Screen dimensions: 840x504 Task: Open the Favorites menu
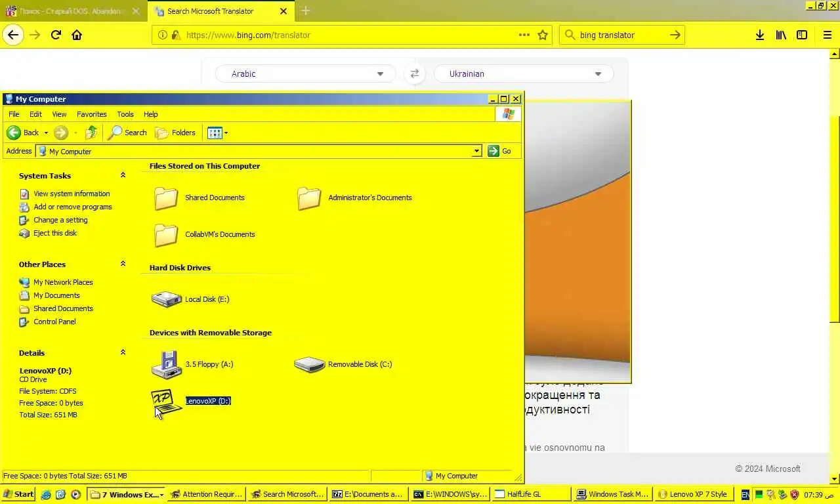coord(91,114)
